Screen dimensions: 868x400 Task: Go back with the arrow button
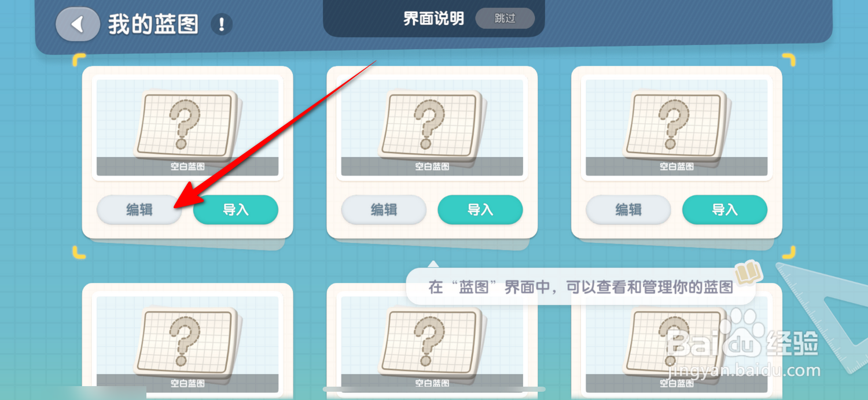pyautogui.click(x=78, y=24)
